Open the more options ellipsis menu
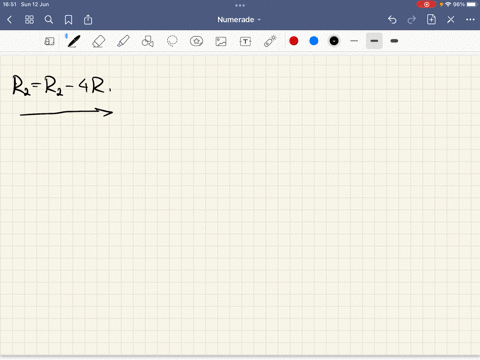Image resolution: width=480 pixels, height=360 pixels. 470,20
